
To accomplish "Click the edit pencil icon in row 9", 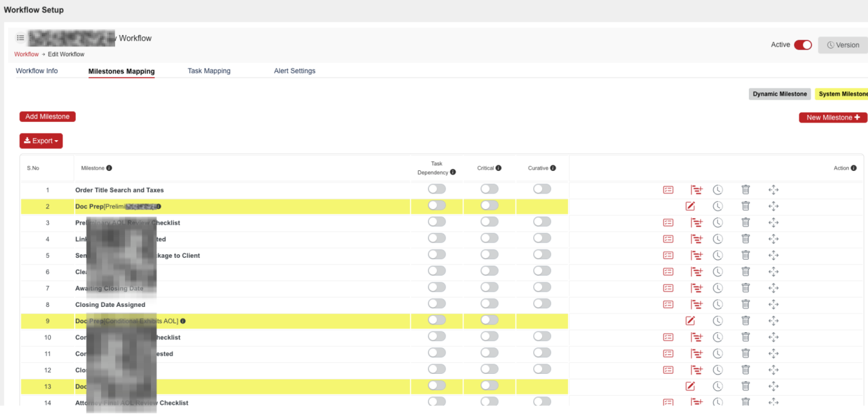I will click(x=690, y=321).
